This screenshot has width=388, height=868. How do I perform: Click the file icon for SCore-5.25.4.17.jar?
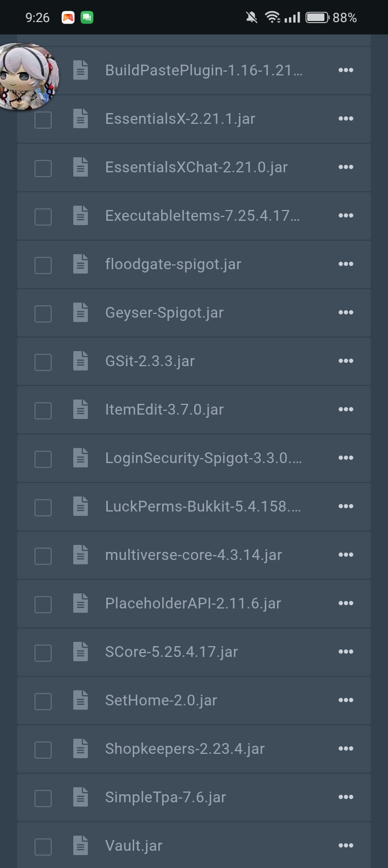pos(80,652)
